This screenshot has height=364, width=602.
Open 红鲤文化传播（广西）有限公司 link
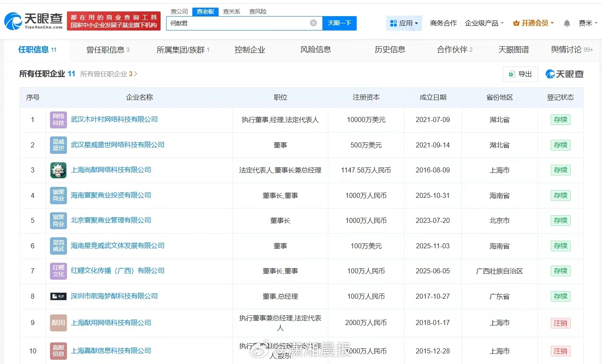tap(118, 271)
